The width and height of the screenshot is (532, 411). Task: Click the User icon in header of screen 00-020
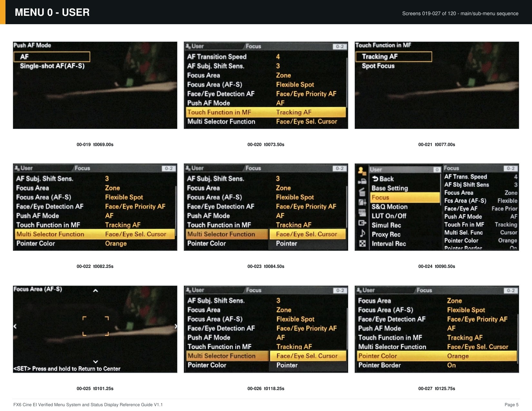[188, 46]
